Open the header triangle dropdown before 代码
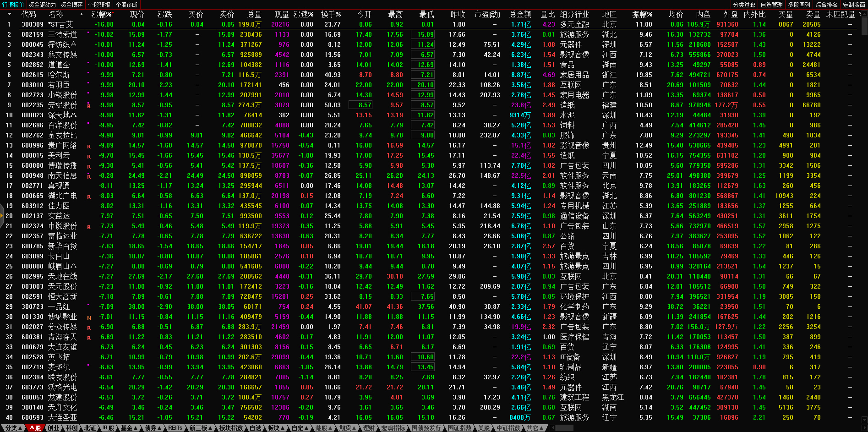This screenshot has height=432, width=868. point(9,14)
